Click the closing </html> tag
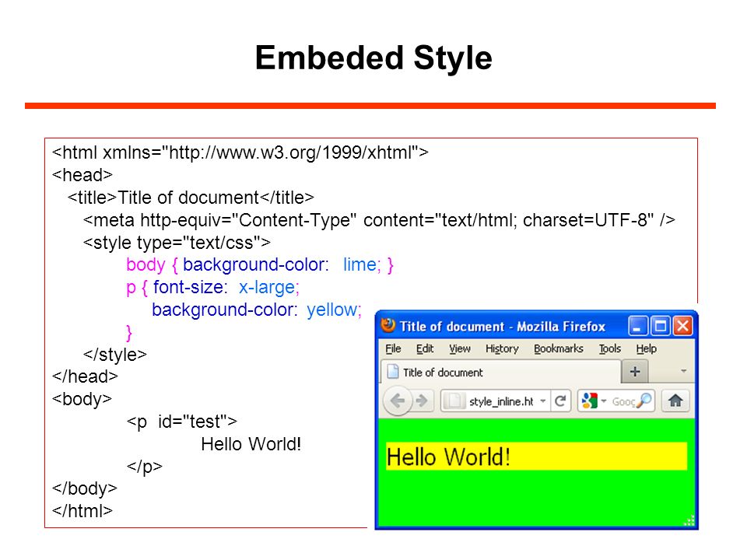This screenshot has width=747, height=560. point(82,511)
